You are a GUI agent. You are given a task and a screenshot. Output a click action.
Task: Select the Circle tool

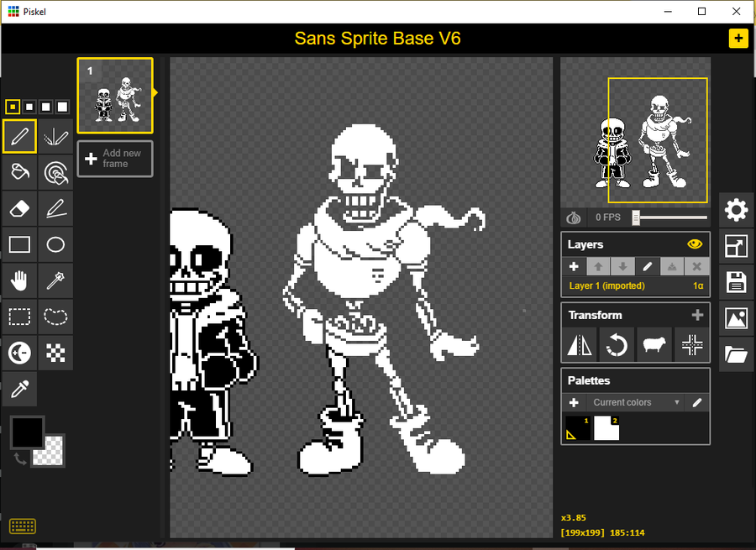(x=55, y=245)
